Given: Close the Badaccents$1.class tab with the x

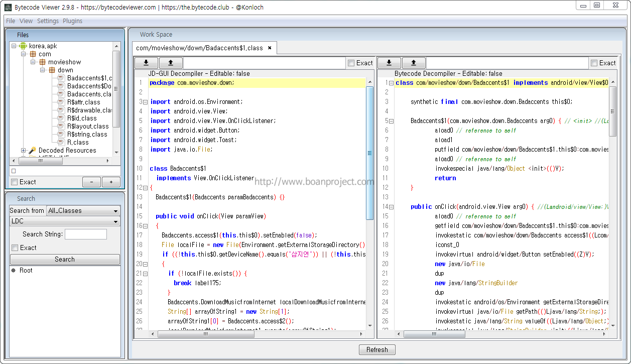Looking at the screenshot, I should pos(270,48).
